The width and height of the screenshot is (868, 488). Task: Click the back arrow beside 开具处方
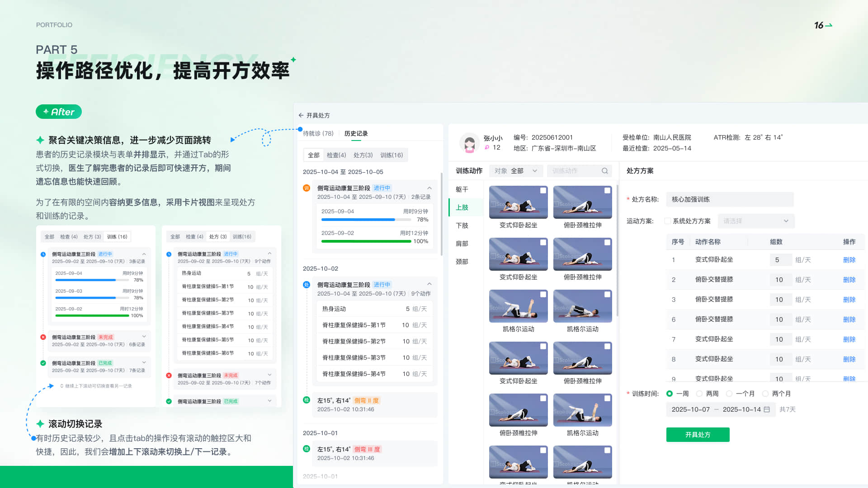[301, 115]
